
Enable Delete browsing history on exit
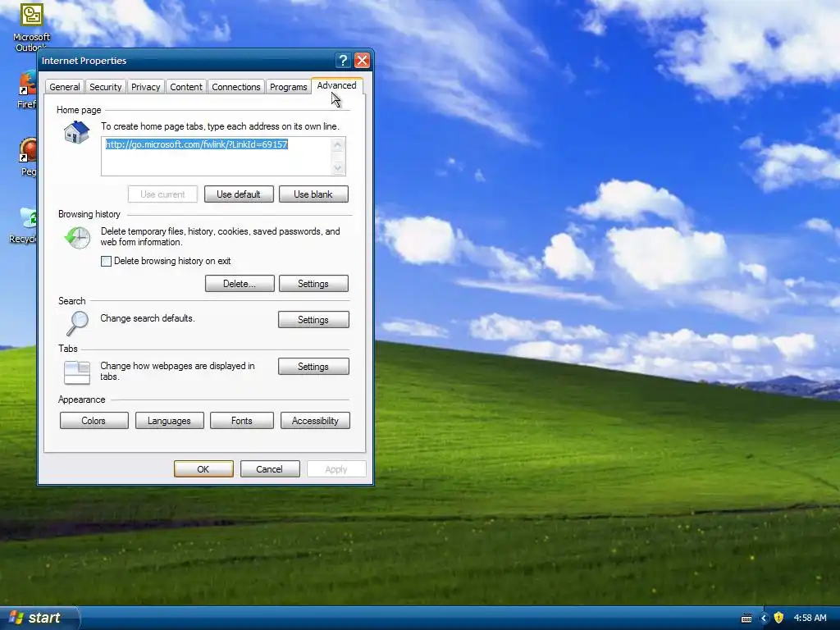[106, 261]
